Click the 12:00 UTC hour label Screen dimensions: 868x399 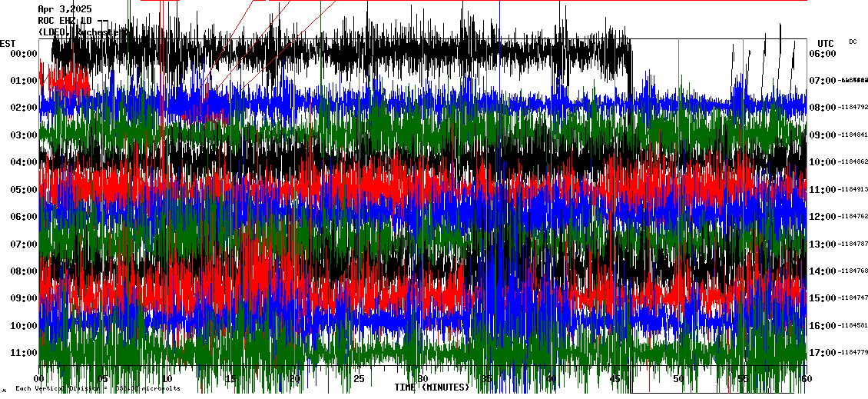[x=822, y=217]
